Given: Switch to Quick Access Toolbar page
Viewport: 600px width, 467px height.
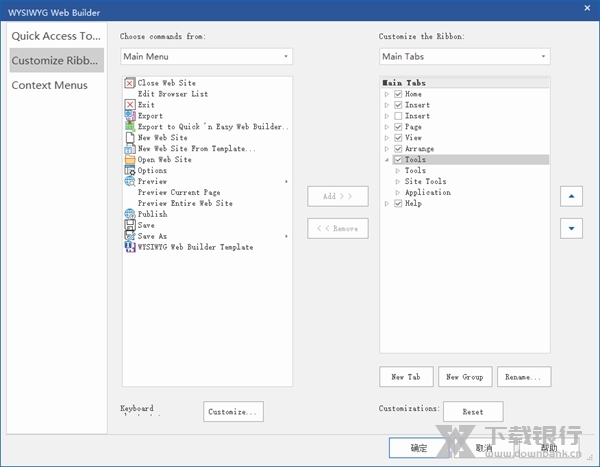Looking at the screenshot, I should point(56,37).
